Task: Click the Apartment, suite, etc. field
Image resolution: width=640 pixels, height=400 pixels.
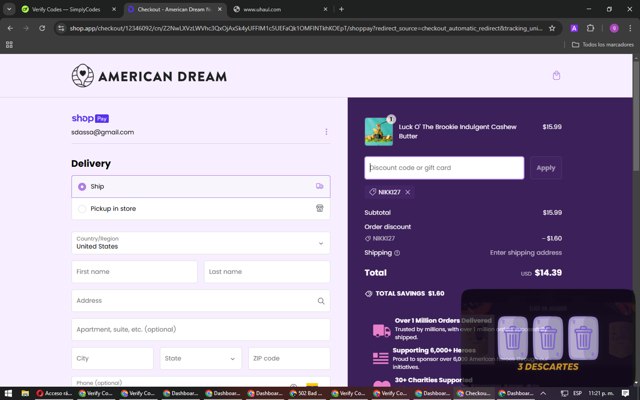Action: [x=201, y=329]
